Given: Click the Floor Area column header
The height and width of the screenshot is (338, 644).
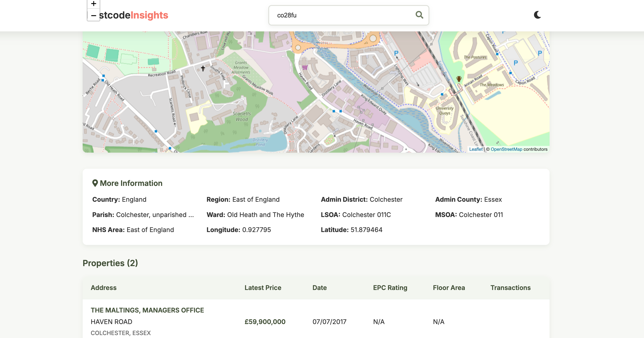Looking at the screenshot, I should (x=449, y=288).
